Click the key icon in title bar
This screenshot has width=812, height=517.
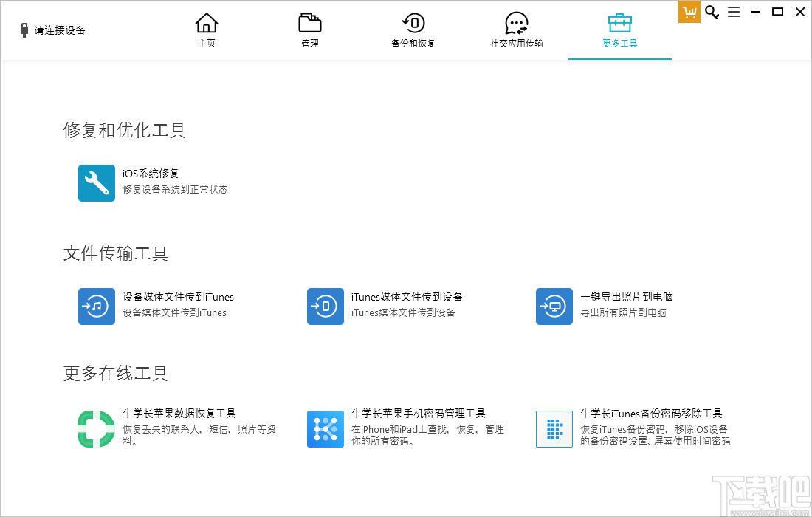point(712,12)
